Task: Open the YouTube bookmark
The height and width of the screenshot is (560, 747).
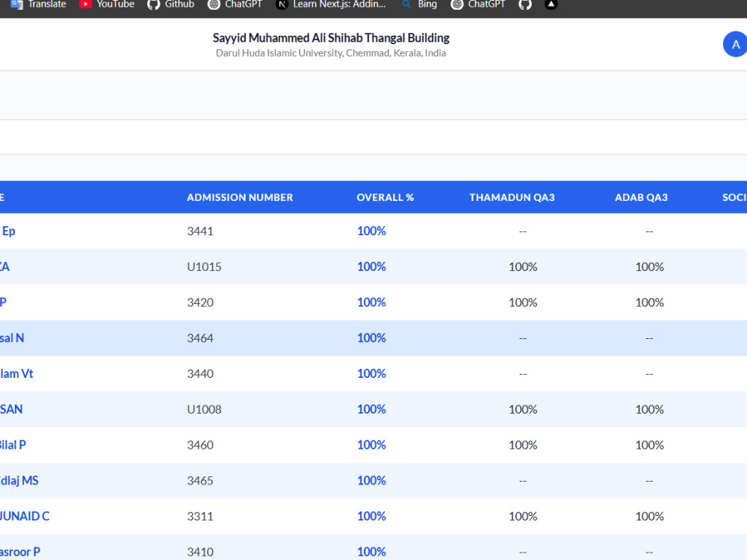Action: pos(107,4)
